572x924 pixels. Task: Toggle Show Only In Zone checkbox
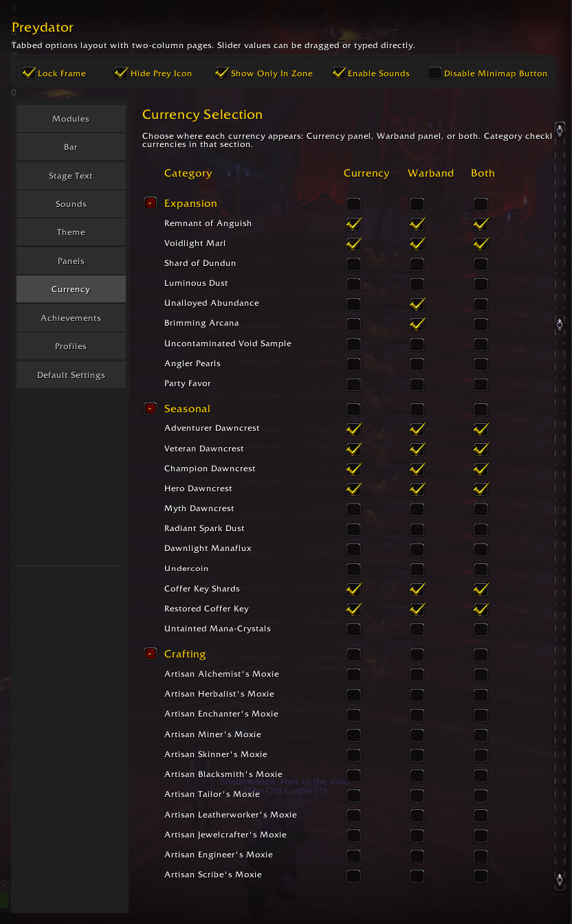point(222,73)
